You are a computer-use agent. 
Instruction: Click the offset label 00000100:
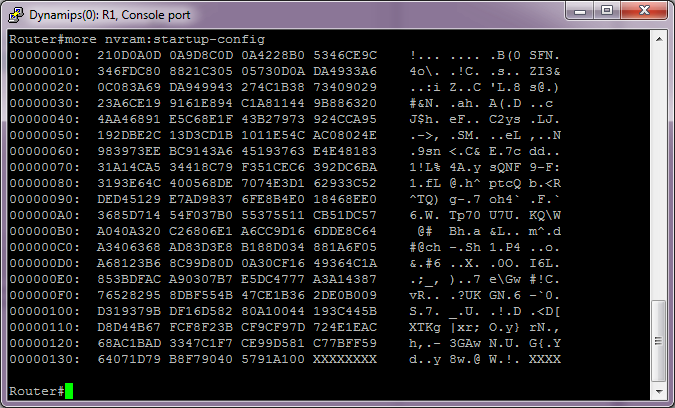(45, 311)
